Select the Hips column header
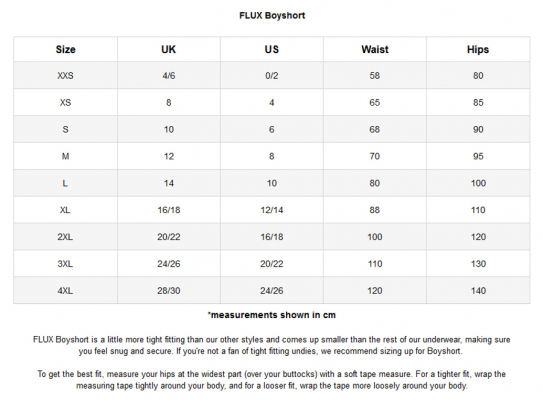This screenshot has width=543, height=400. click(478, 49)
